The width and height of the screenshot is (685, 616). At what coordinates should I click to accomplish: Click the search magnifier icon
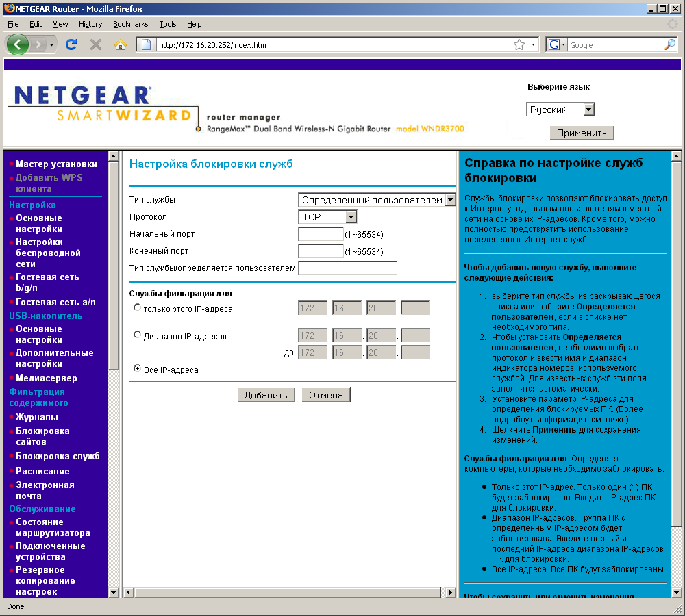point(670,44)
